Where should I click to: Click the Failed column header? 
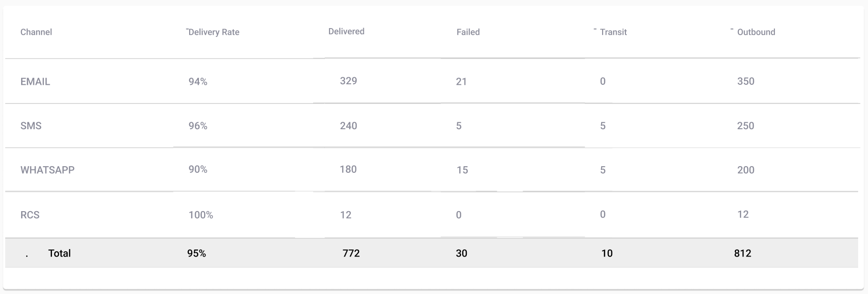point(468,32)
